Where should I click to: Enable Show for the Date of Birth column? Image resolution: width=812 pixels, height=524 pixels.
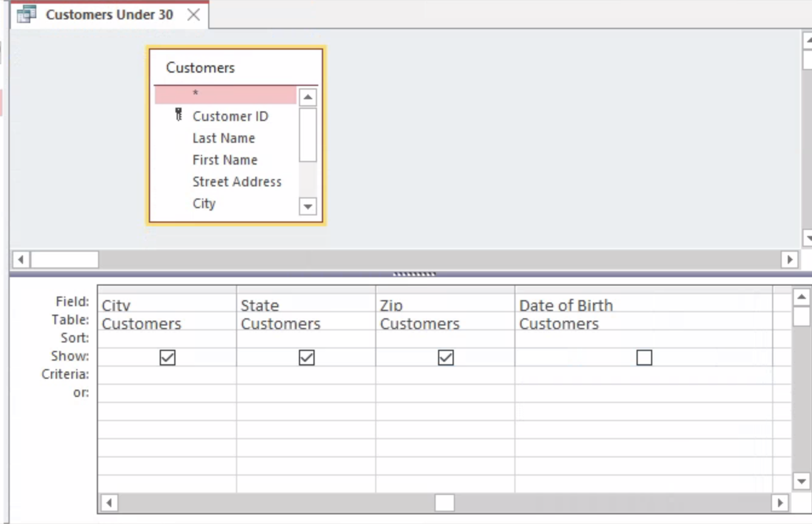click(644, 357)
